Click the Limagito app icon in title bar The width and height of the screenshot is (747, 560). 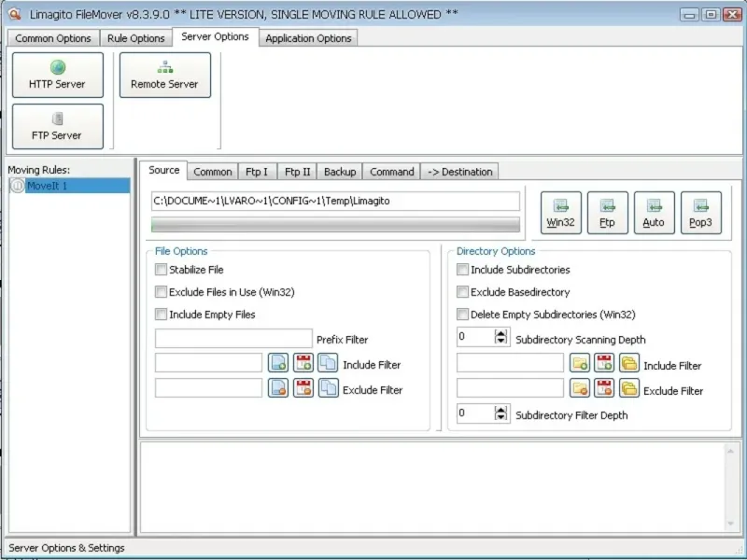pyautogui.click(x=15, y=14)
